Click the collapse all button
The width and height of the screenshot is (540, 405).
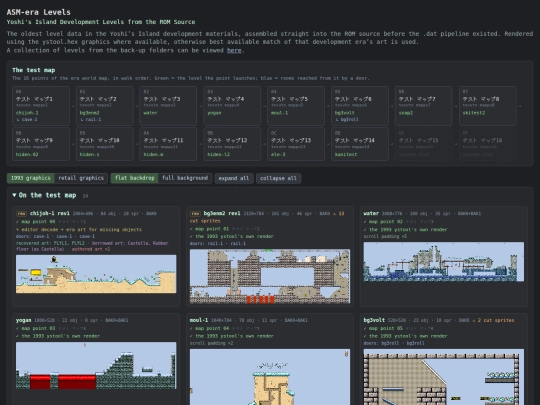pyautogui.click(x=278, y=178)
